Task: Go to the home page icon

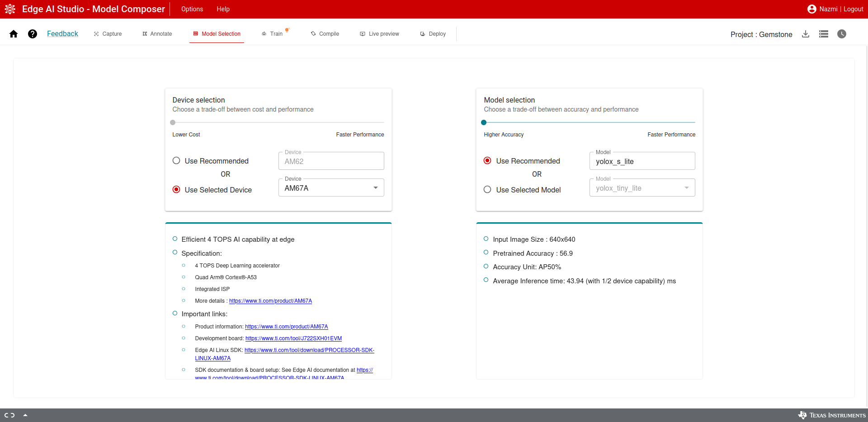Action: [x=14, y=34]
